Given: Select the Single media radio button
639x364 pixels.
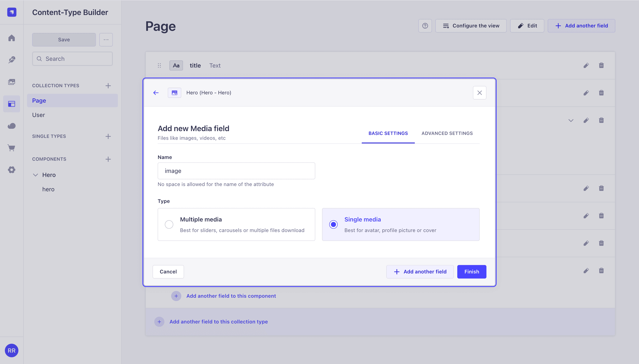Looking at the screenshot, I should coord(333,224).
